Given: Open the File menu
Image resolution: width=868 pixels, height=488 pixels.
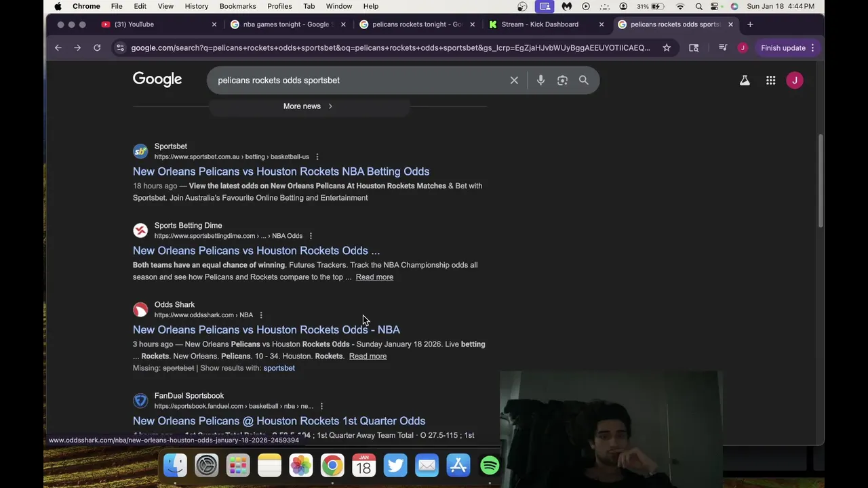Looking at the screenshot, I should (117, 6).
